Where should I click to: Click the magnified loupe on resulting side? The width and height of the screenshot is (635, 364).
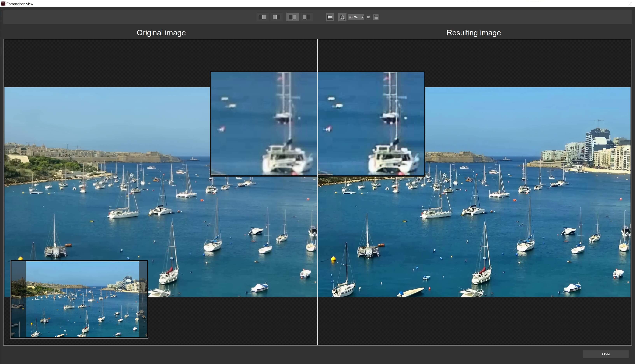[371, 124]
